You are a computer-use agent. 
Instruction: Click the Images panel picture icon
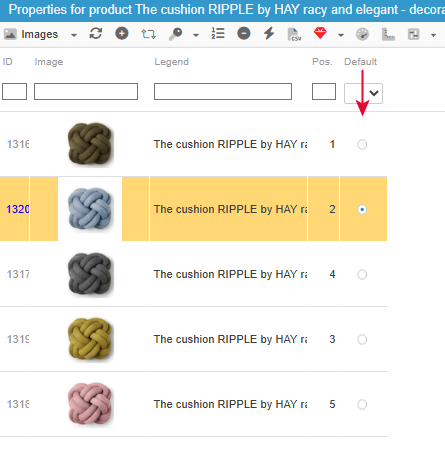(10, 34)
